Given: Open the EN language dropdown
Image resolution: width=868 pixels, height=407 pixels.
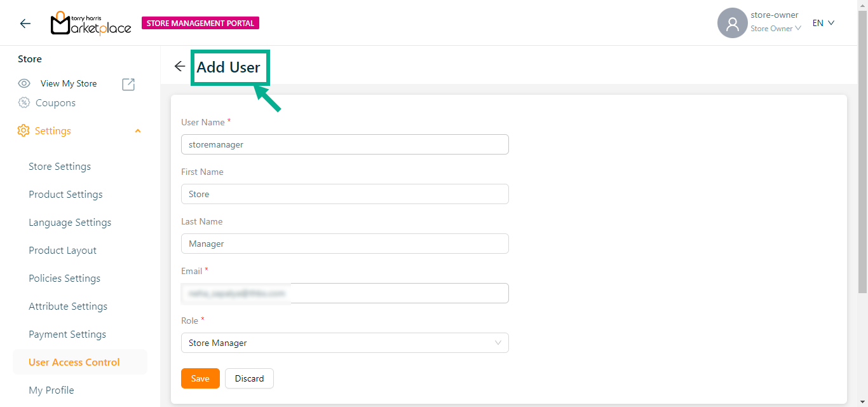Looking at the screenshot, I should [x=823, y=23].
